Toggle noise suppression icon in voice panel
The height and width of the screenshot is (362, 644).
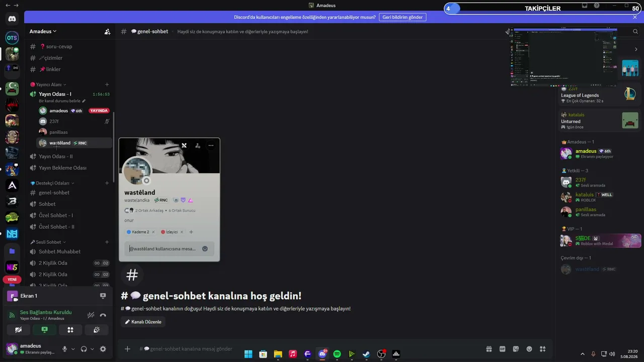tap(91, 315)
